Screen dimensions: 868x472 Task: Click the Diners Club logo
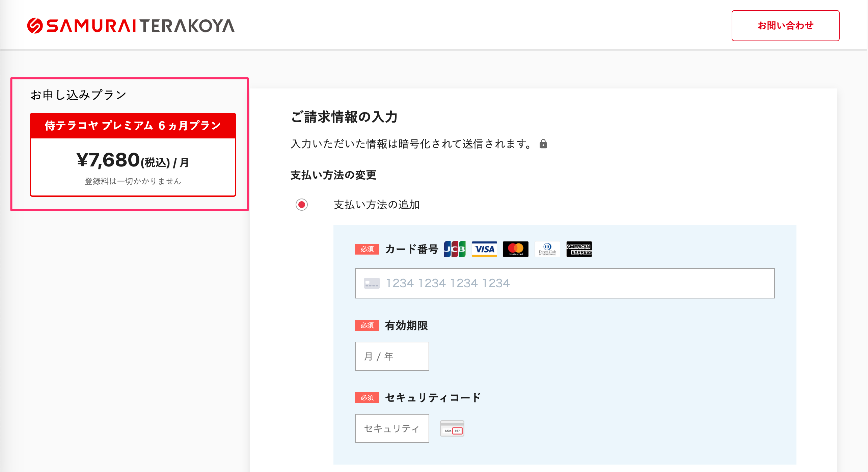[547, 249]
